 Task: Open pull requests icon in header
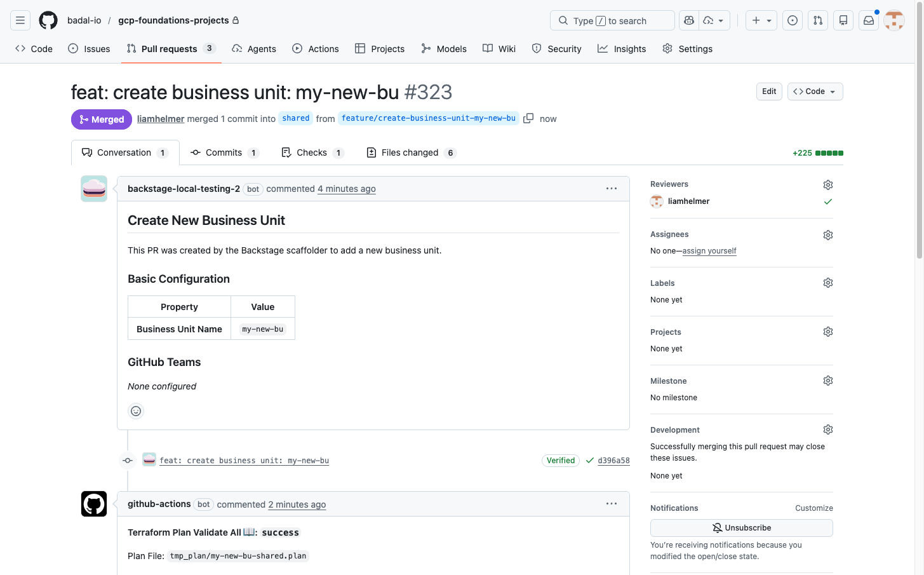click(x=818, y=20)
